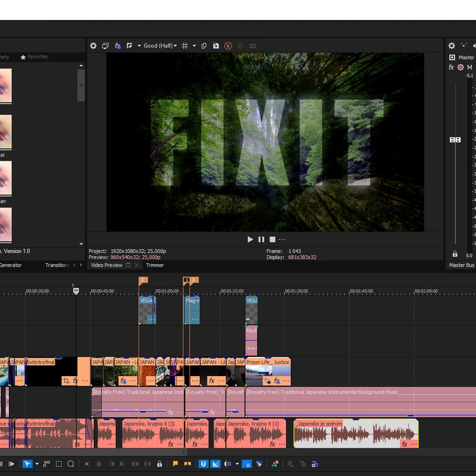Save preview snapshot to file
The height and width of the screenshot is (476, 476).
(x=216, y=46)
